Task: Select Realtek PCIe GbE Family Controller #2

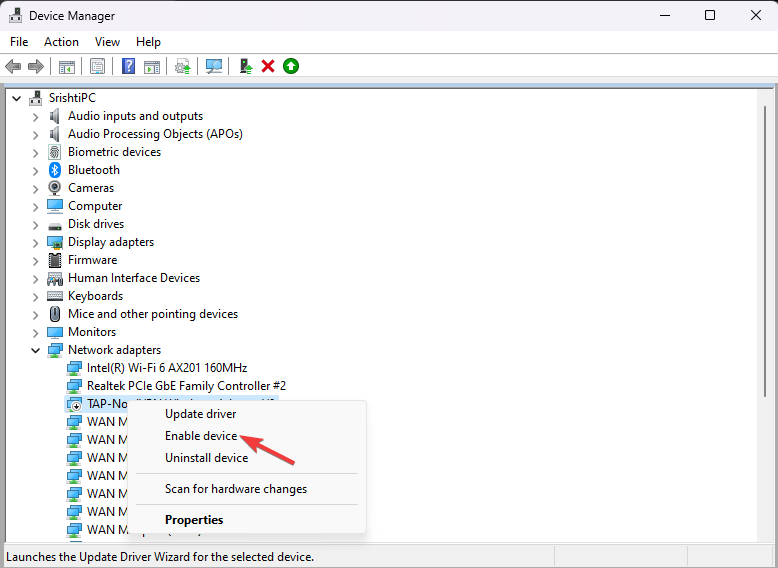Action: coord(186,386)
